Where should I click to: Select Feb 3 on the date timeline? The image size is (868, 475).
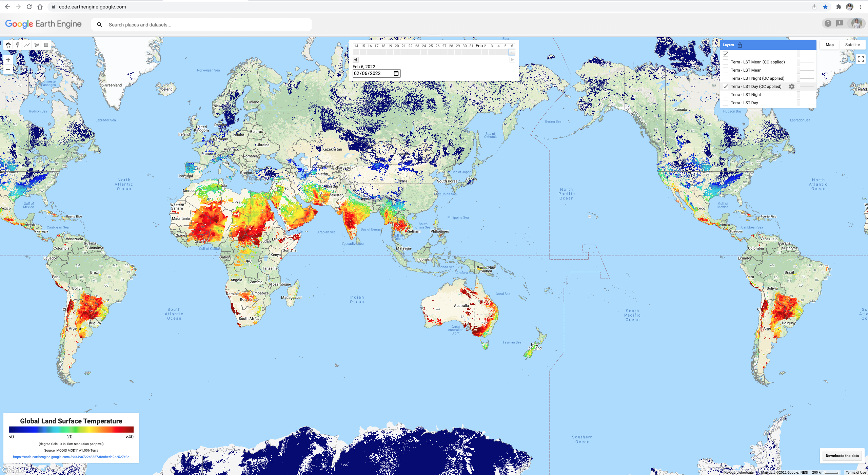[x=492, y=46]
